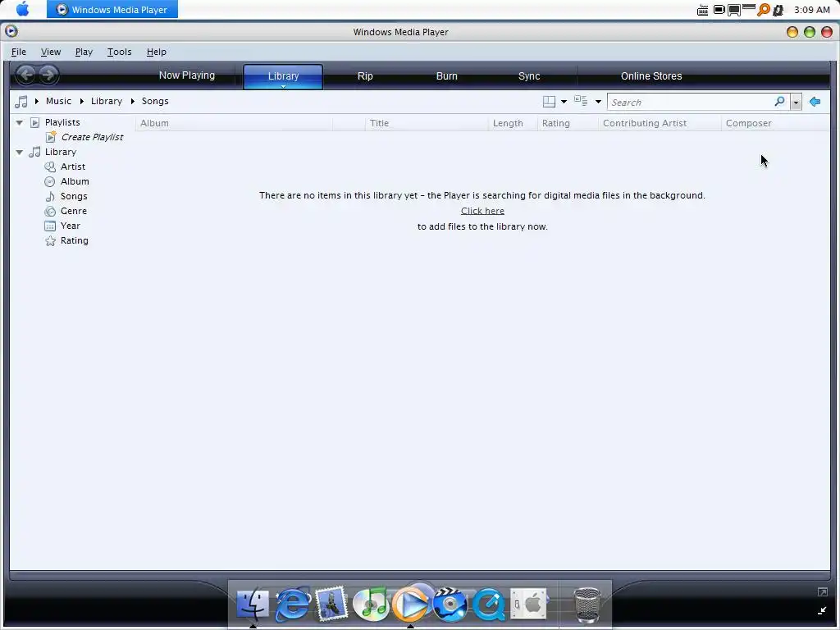Expand the arrow before Songs breadcrumb
840x630 pixels.
point(132,101)
